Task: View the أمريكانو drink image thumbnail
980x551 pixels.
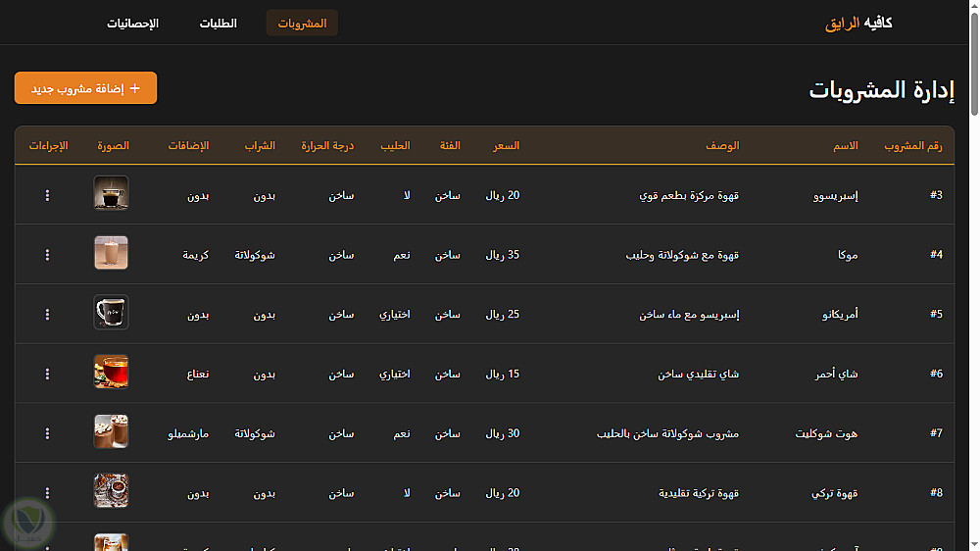Action: (x=112, y=312)
